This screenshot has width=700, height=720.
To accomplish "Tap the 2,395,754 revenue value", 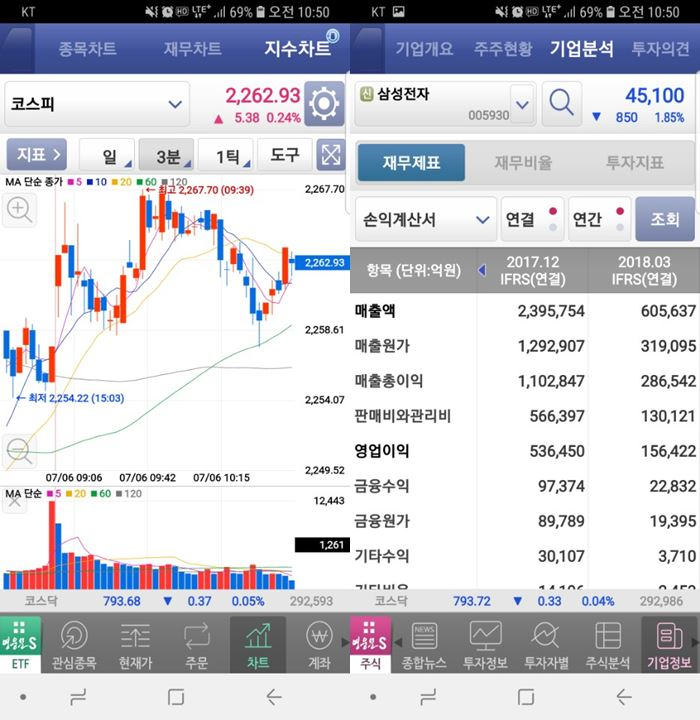I will click(551, 311).
